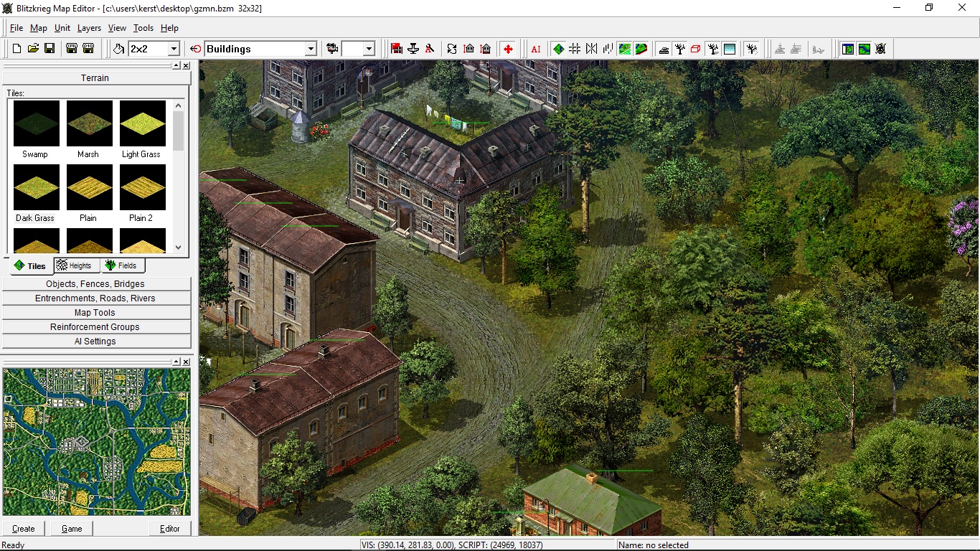Click the save as binary disk icon
Screen dimensions: 980x551
(88, 49)
